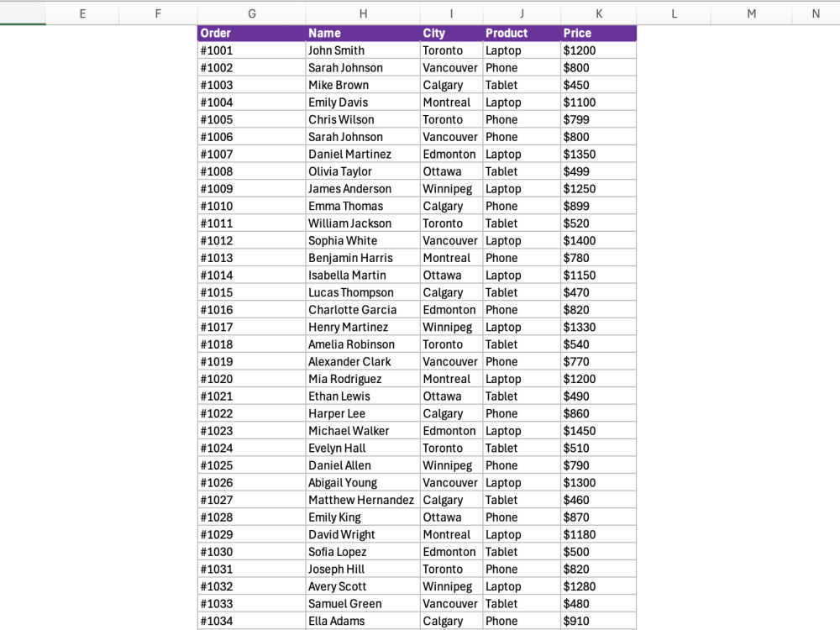Select column L header

(674, 13)
